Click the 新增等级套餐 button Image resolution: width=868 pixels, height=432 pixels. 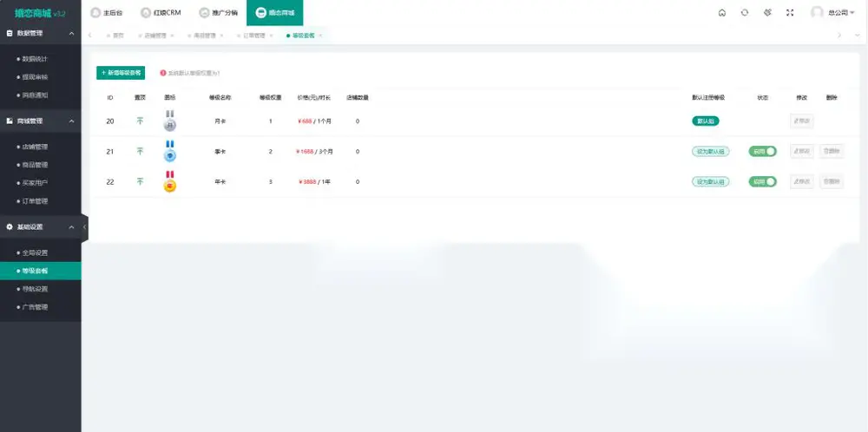(121, 73)
